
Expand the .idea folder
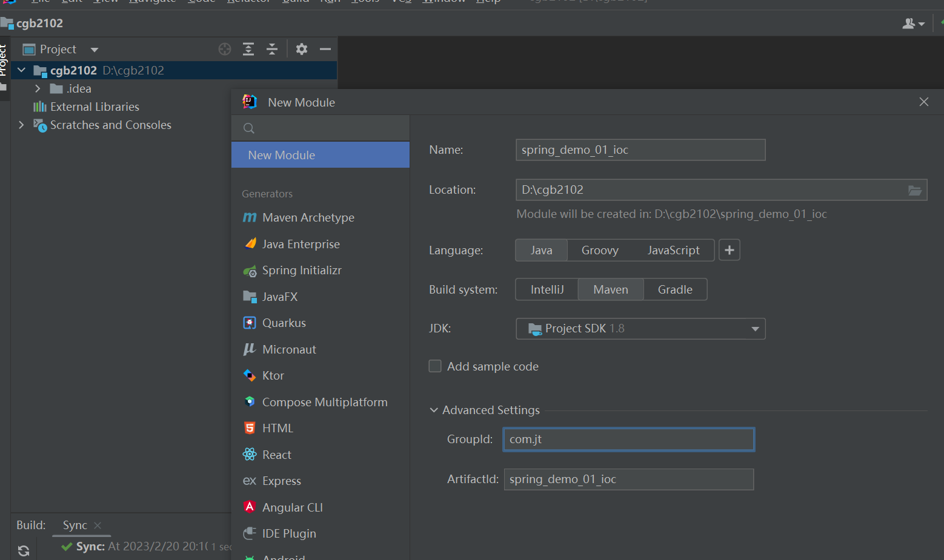coord(38,88)
